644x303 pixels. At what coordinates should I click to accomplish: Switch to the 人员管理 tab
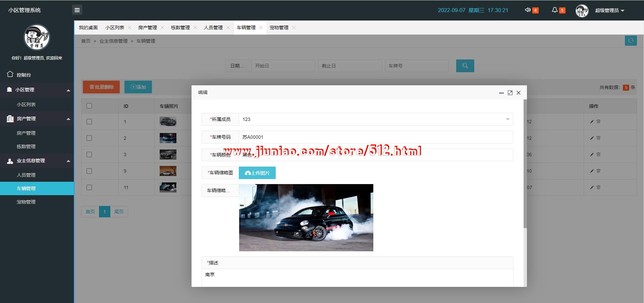213,28
